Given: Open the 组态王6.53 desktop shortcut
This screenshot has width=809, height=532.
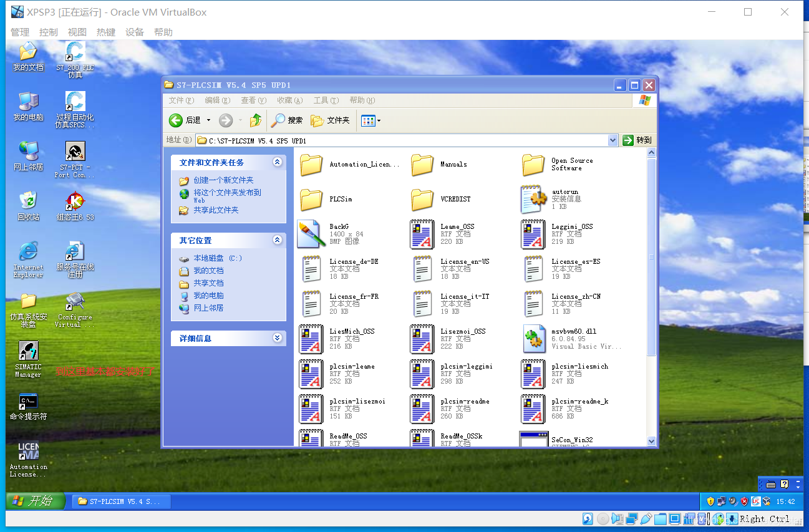Looking at the screenshot, I should 75,207.
